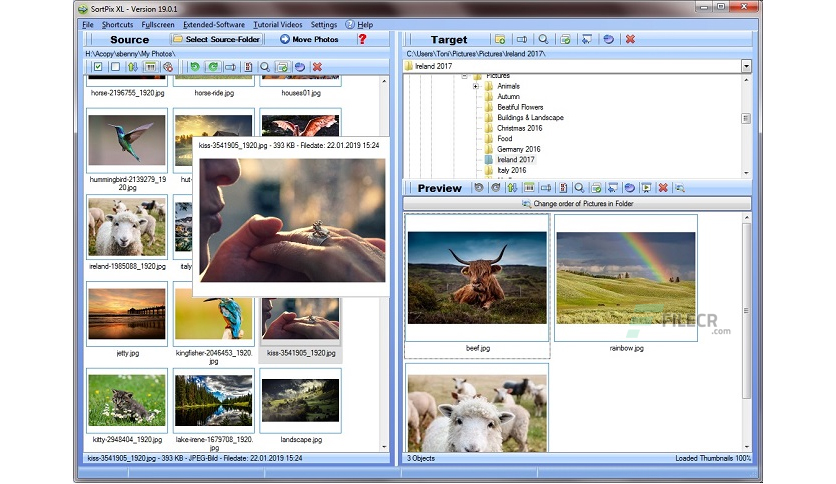This screenshot has height=484, width=836.
Task: Click the magnifier icon in Target toolbar
Action: coord(543,39)
